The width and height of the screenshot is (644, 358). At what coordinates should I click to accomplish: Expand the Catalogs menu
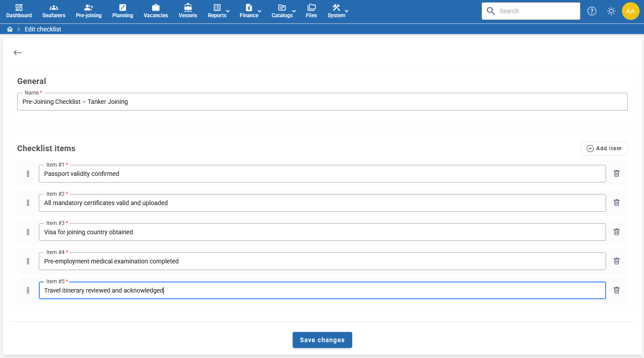tap(284, 11)
